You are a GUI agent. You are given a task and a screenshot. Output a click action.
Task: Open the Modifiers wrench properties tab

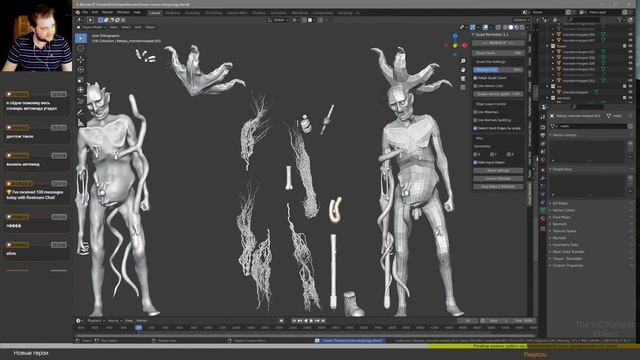tap(542, 178)
